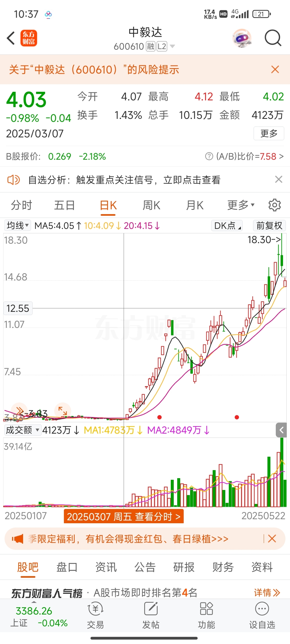Tap the chart scroll-left double arrow icon
290x644 pixels.
19,410
